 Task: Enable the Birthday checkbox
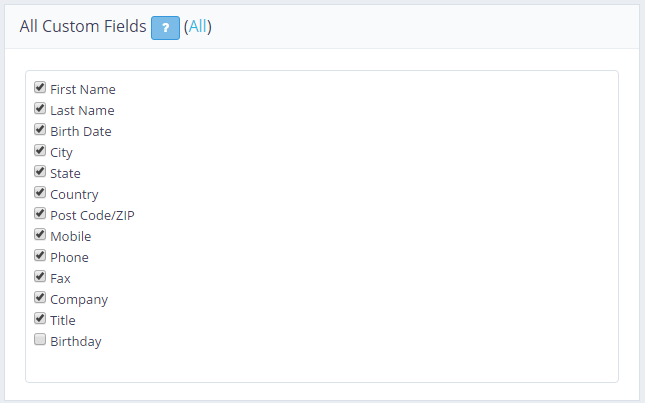click(40, 340)
